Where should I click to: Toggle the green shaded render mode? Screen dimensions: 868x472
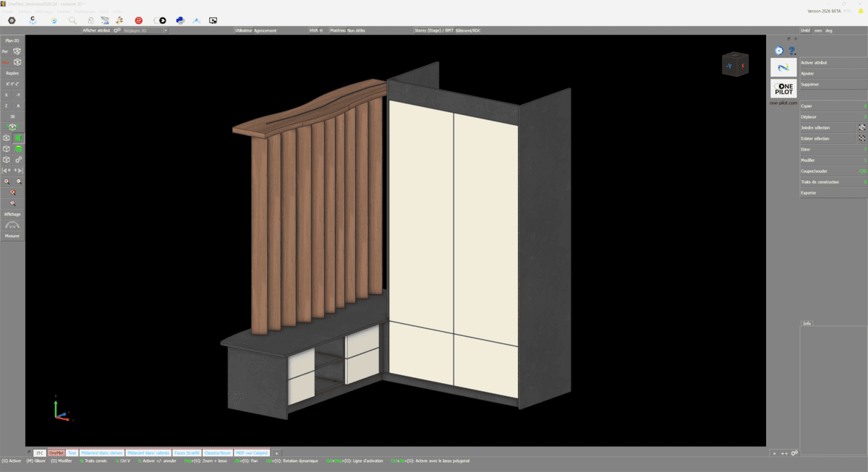19,137
